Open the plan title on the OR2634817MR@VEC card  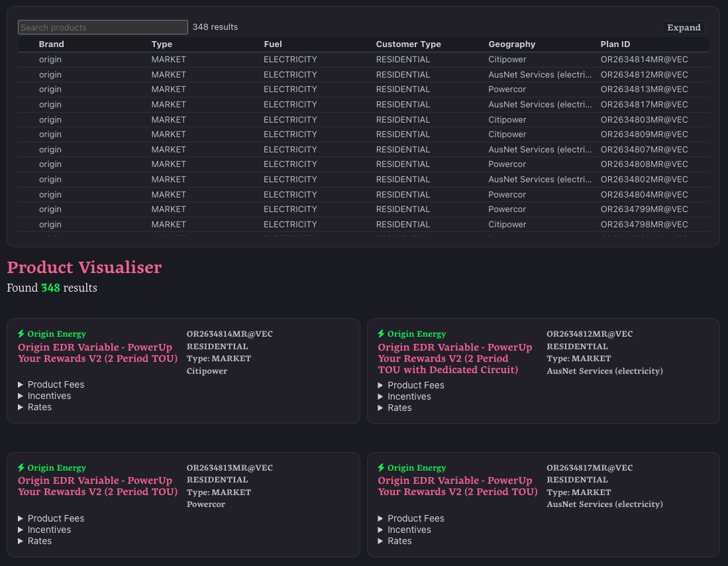coord(457,486)
